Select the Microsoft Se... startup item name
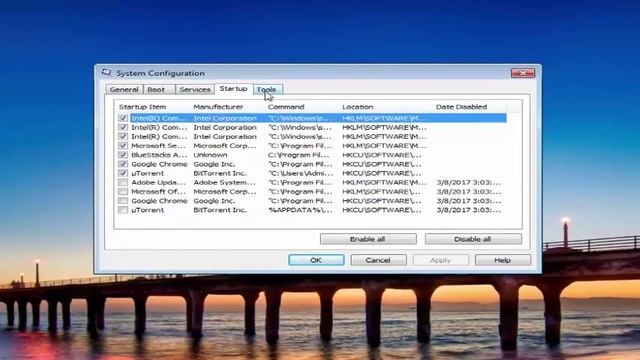This screenshot has width=640, height=360. click(x=159, y=146)
